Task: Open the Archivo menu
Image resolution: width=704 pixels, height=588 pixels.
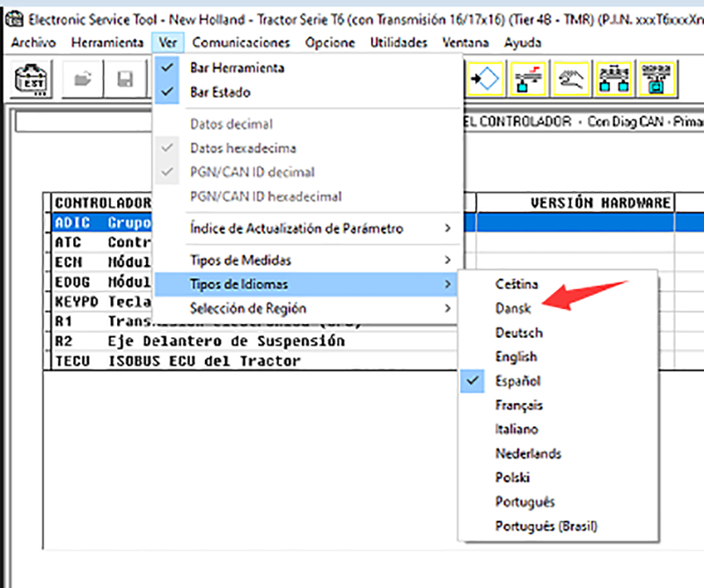Action: point(33,42)
